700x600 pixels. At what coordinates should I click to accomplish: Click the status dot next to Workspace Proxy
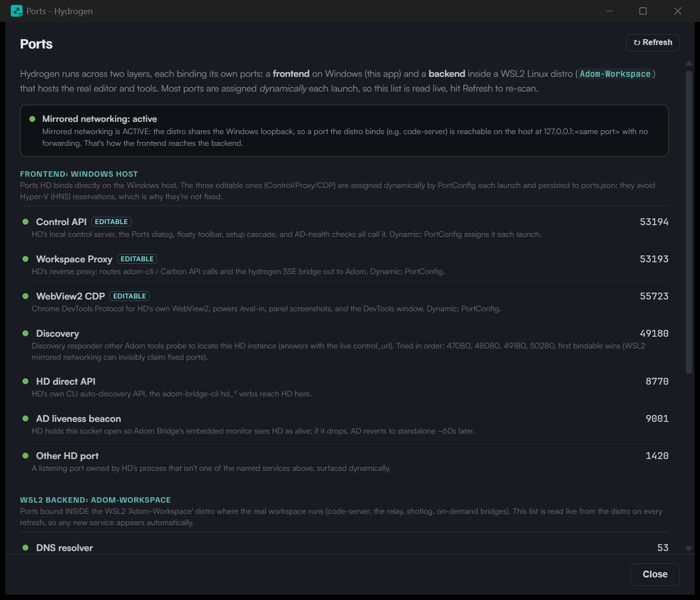25,259
